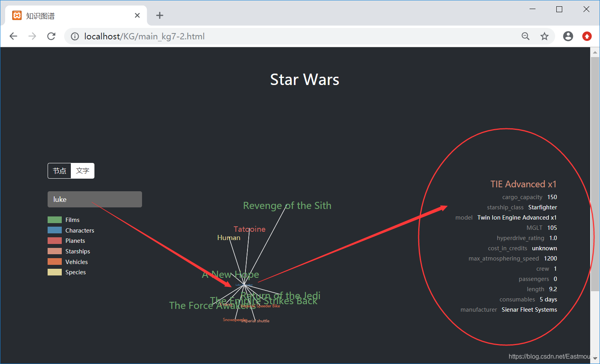Viewport: 600px width, 364px height.
Task: Click the crew property row
Action: click(546, 269)
